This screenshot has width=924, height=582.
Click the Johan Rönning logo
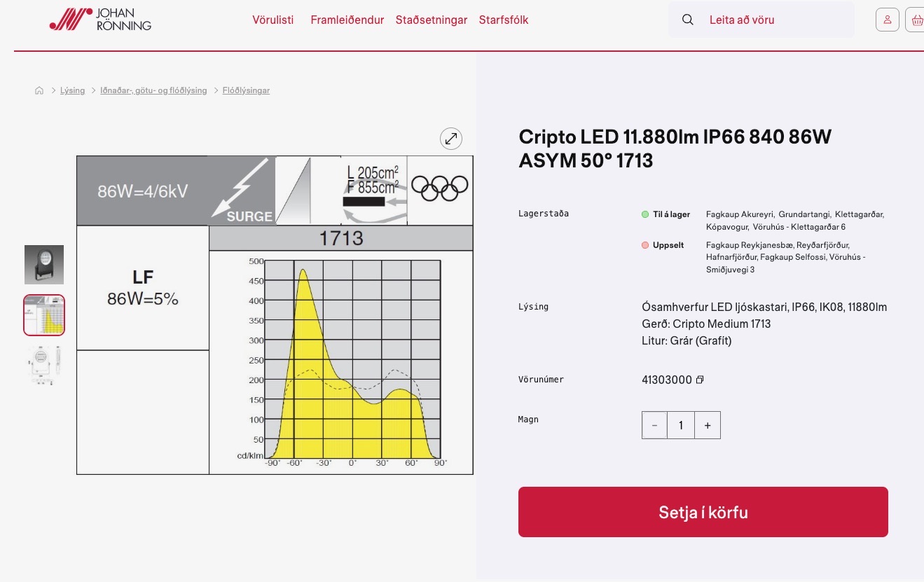tap(100, 20)
